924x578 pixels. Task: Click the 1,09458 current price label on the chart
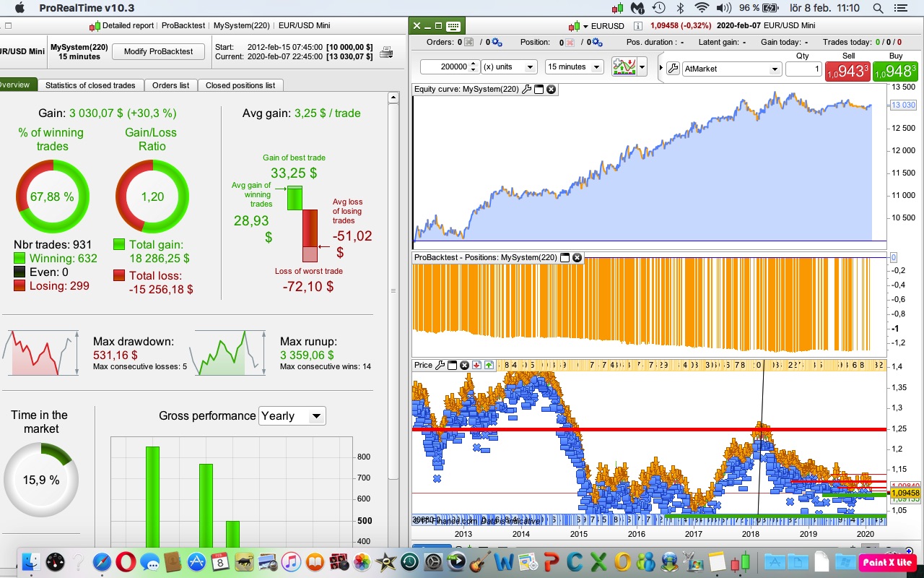pos(905,493)
